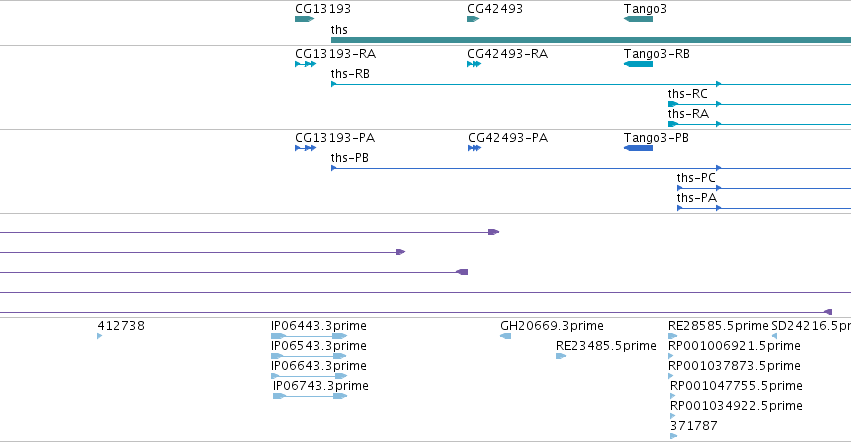The height and width of the screenshot is (442, 851).
Task: Select the GH20669.3prime EST arrow
Action: pos(505,336)
